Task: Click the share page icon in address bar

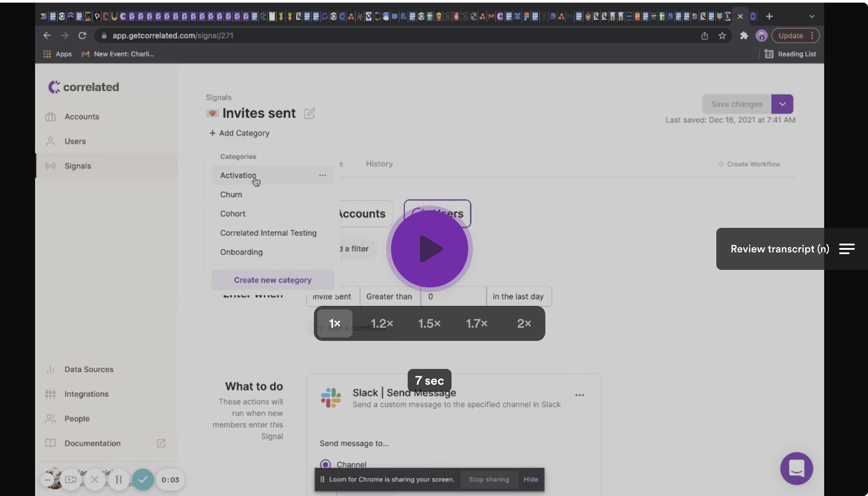Action: (704, 35)
